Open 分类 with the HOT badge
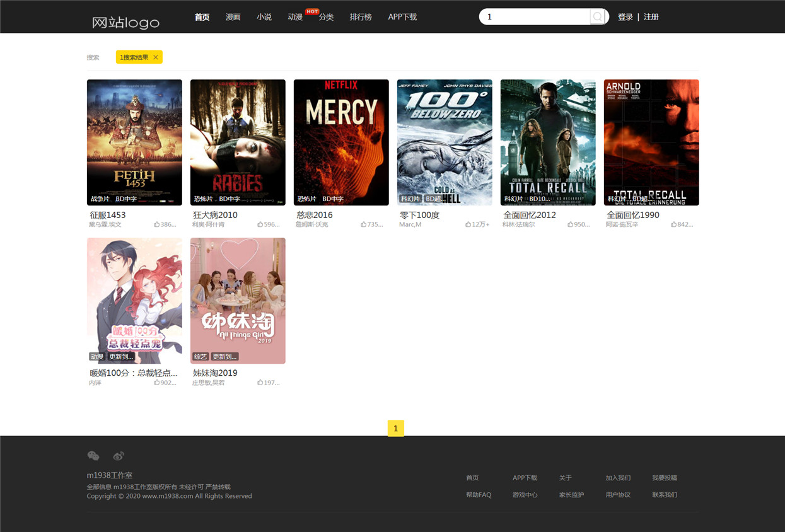The height and width of the screenshot is (532, 785). tap(326, 17)
